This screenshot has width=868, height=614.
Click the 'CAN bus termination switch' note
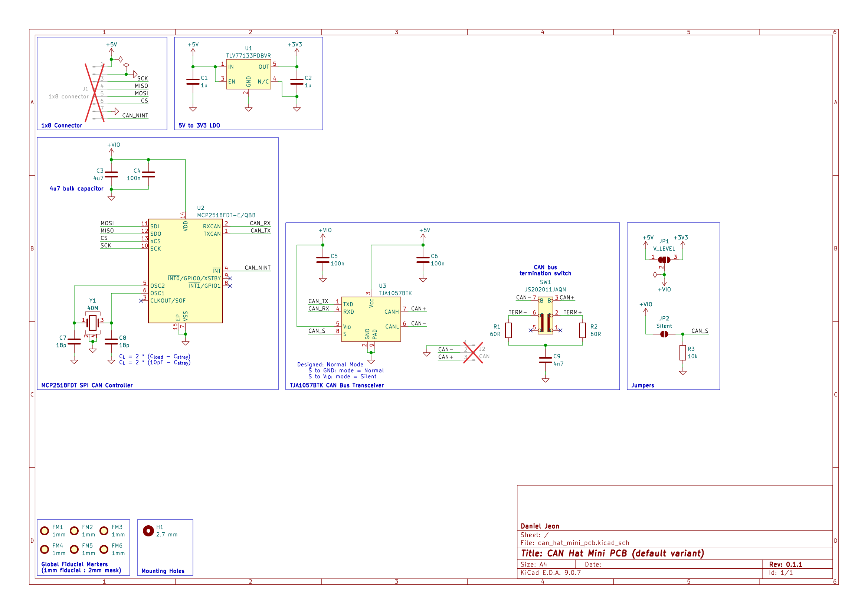[x=545, y=270]
